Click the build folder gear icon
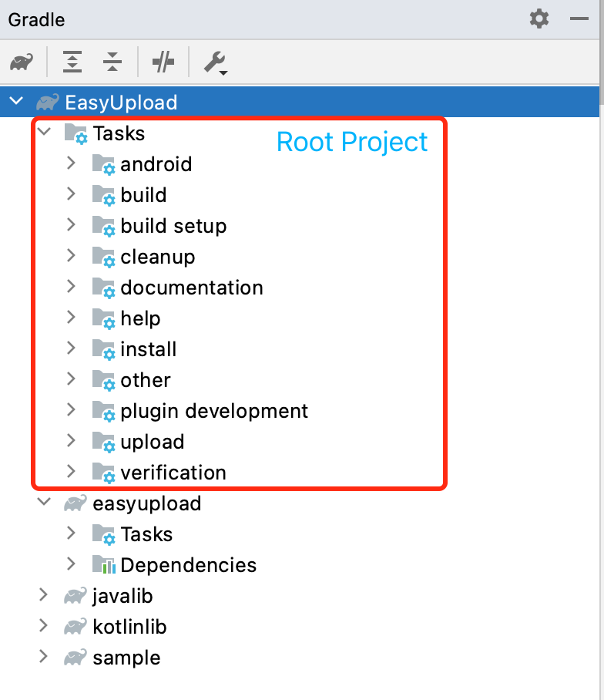The height and width of the screenshot is (700, 604). pyautogui.click(x=103, y=195)
